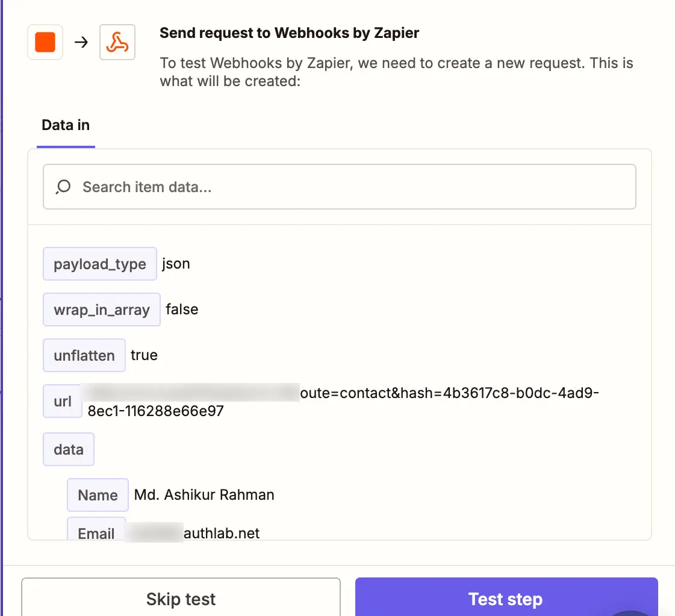Click the false value for wrap_in_array
Screen dimensions: 675x616
pos(182,309)
